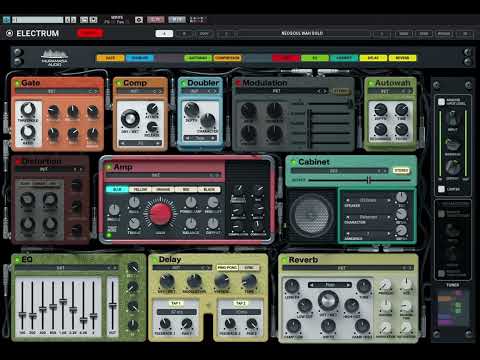Open the EQ preset dropdown
This screenshot has width=480, height=360.
tap(67, 268)
